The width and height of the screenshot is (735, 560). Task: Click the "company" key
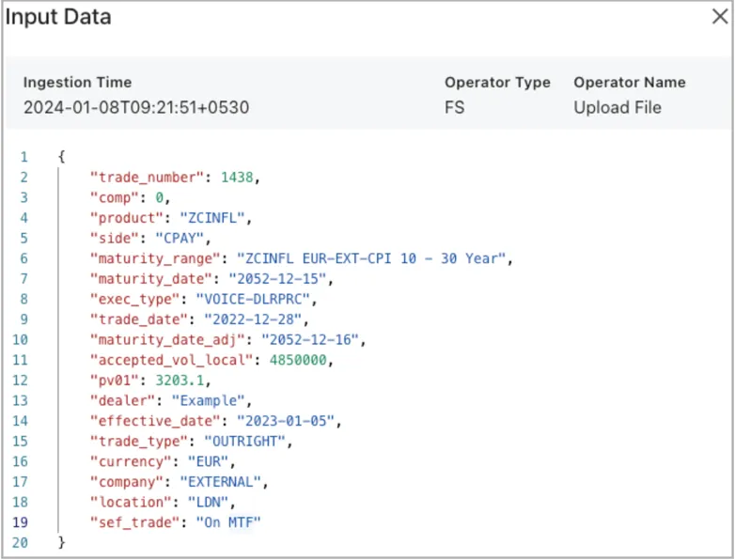[x=127, y=482]
